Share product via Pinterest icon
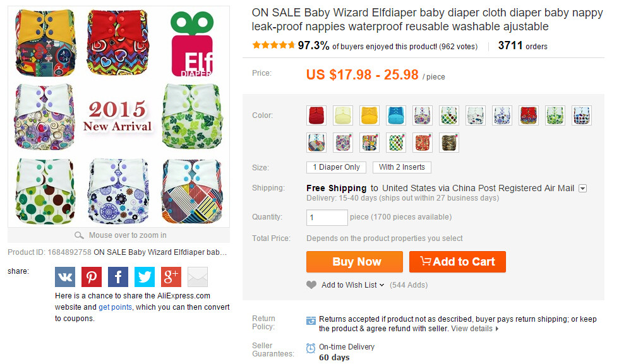 [92, 277]
